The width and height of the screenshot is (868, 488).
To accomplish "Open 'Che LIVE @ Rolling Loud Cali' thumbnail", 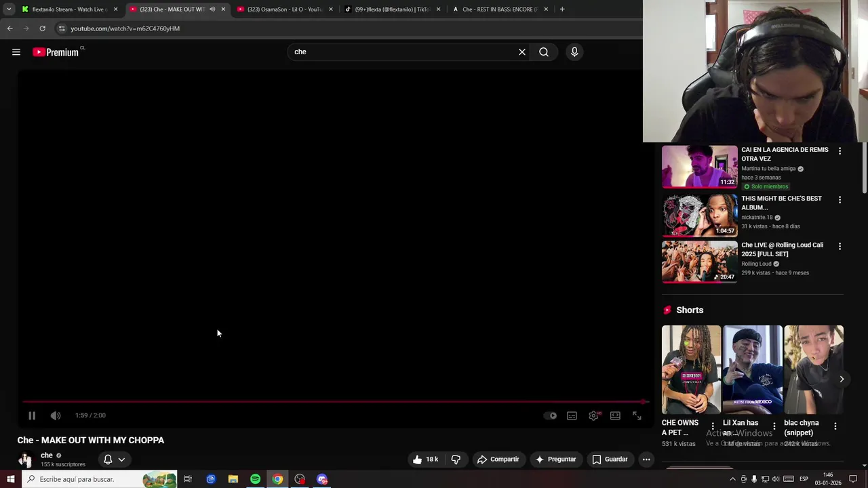I will (x=700, y=262).
